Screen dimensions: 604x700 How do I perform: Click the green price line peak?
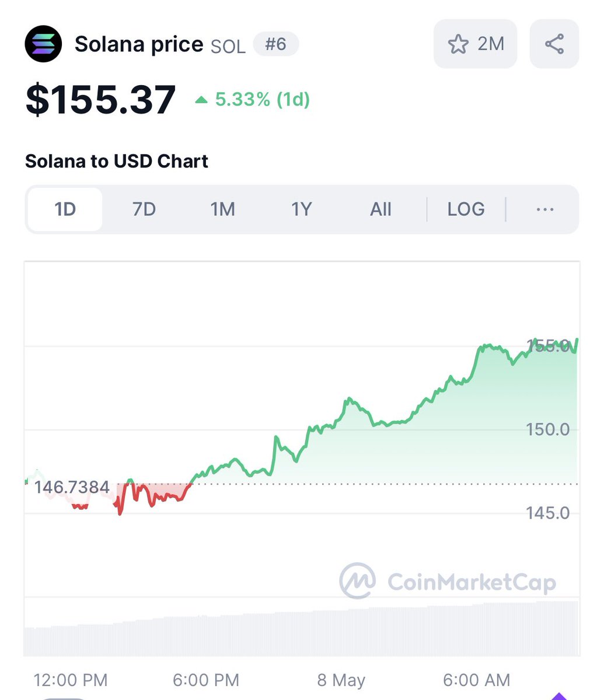point(577,339)
